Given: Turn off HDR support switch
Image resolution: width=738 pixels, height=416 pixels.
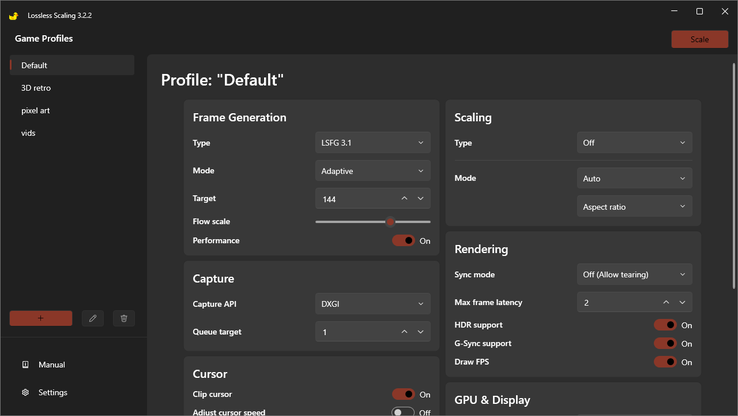Looking at the screenshot, I should 665,325.
